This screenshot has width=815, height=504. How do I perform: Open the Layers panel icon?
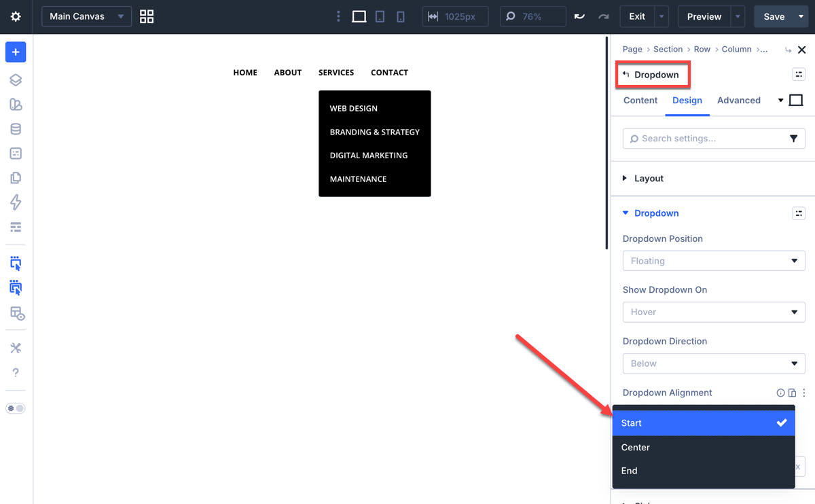pyautogui.click(x=16, y=80)
